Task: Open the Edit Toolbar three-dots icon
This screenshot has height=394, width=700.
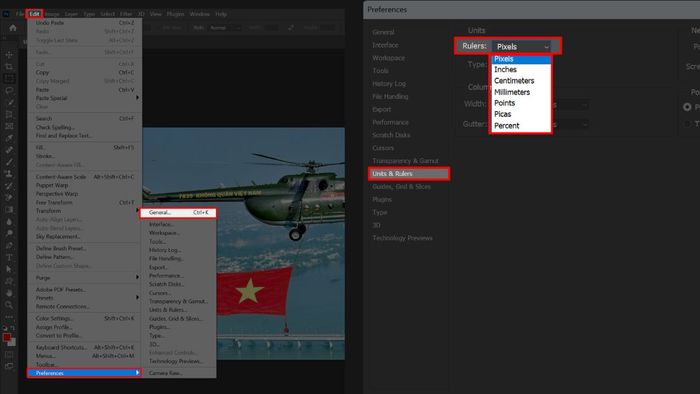Action: point(9,317)
